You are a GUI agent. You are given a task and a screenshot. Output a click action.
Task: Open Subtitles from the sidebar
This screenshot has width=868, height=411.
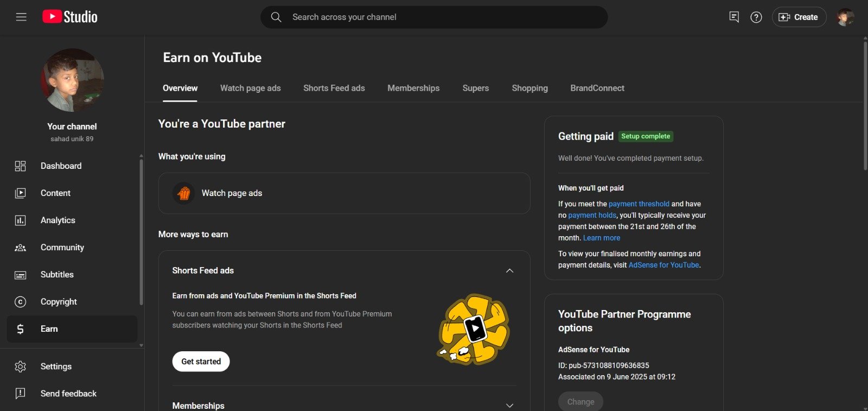(72, 274)
